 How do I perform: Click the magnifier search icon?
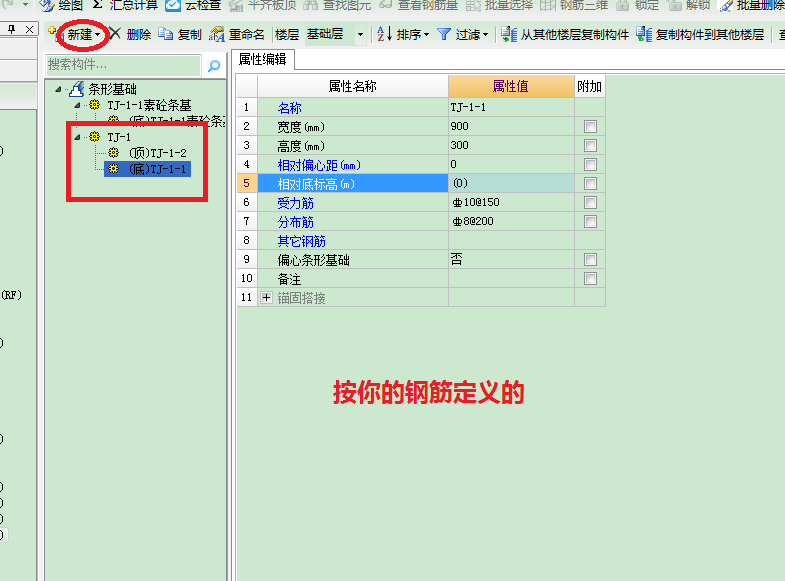(214, 66)
